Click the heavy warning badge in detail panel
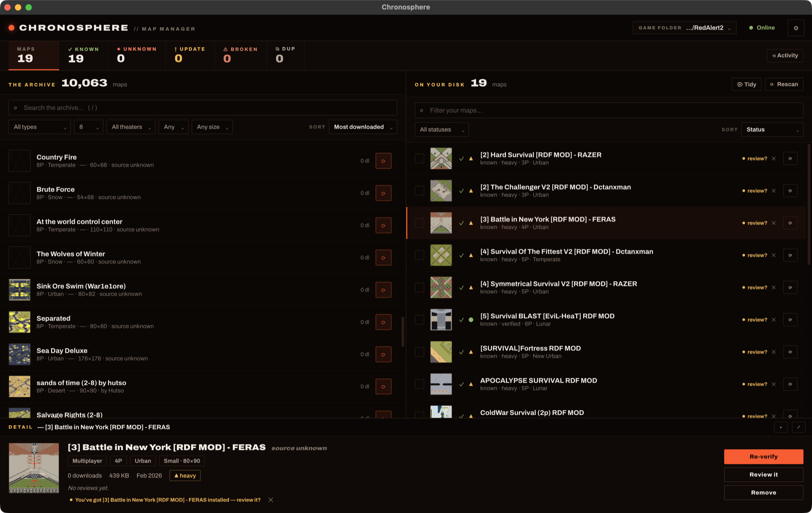812x513 pixels. click(185, 476)
